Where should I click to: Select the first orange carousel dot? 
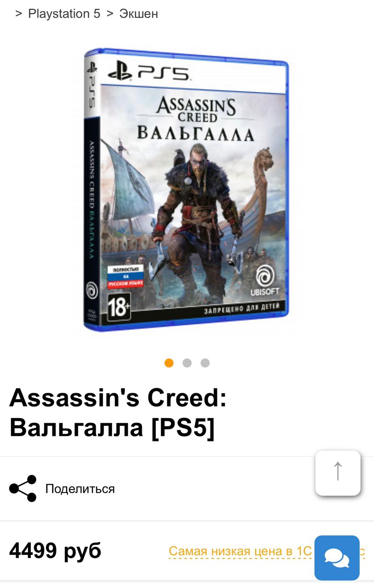point(169,363)
